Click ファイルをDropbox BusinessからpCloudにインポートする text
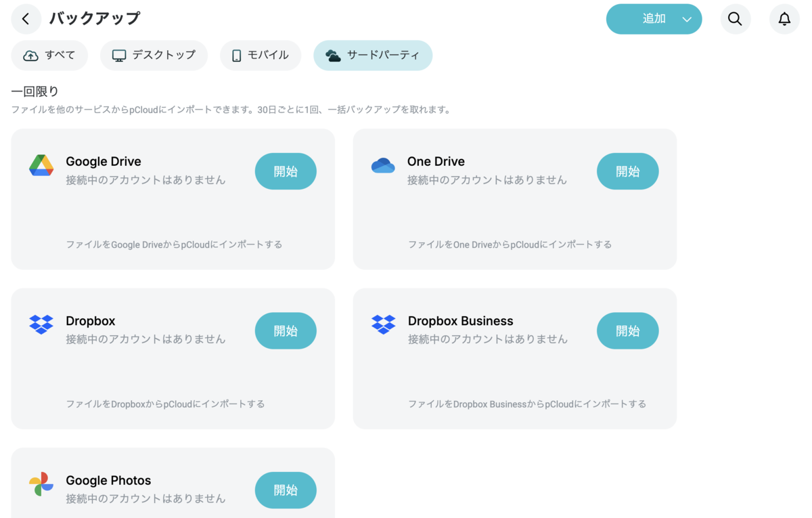The height and width of the screenshot is (518, 812). click(x=527, y=404)
